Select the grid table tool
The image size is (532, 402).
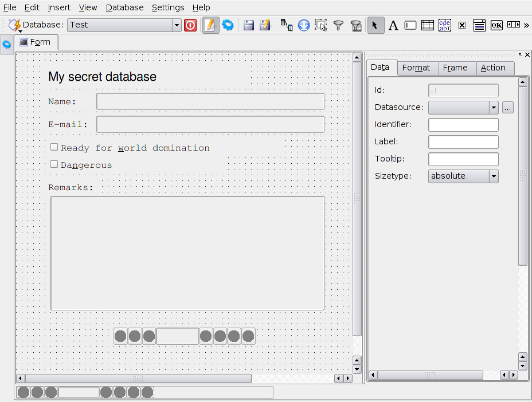(427, 25)
